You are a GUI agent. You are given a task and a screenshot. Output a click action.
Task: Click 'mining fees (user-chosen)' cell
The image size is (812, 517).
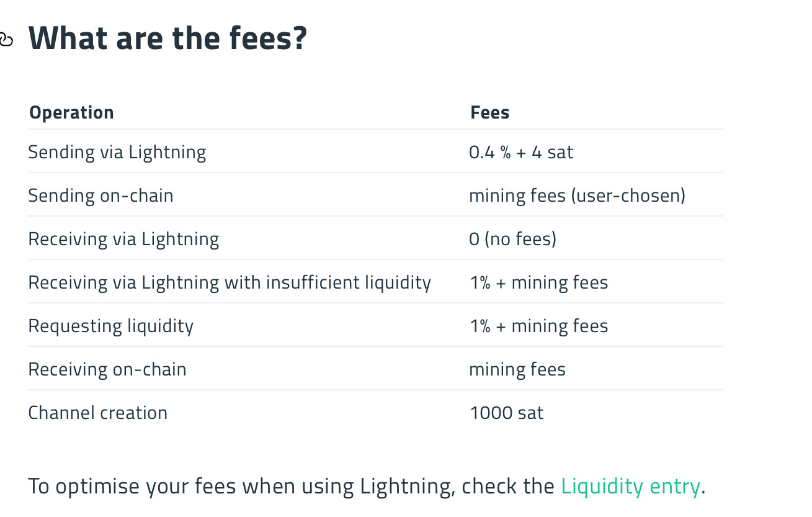[577, 196]
